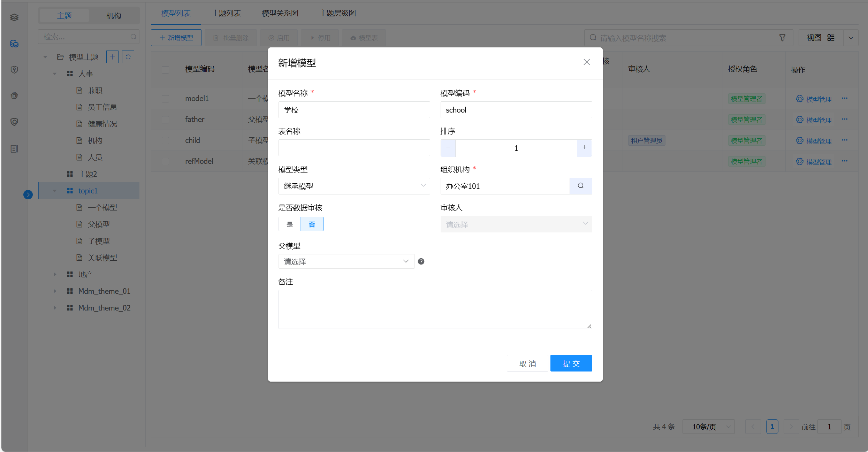
Task: Close the 新增模型 dialog
Action: 587,62
